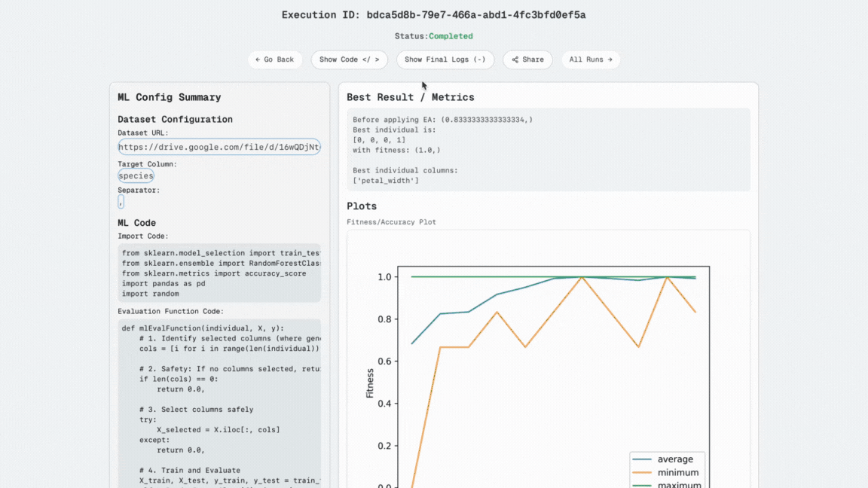
Task: Click the </> icon on Show Code button
Action: point(371,59)
